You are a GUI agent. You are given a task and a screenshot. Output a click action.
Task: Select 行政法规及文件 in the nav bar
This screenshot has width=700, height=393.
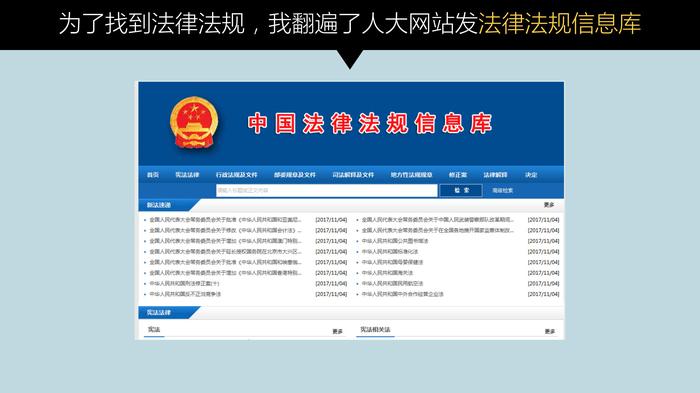237,175
